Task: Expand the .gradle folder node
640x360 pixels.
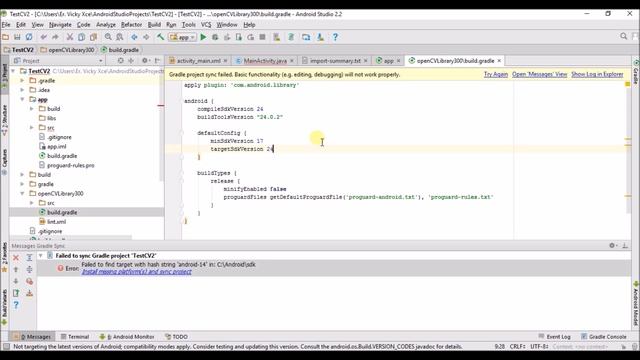Action: click(22, 80)
